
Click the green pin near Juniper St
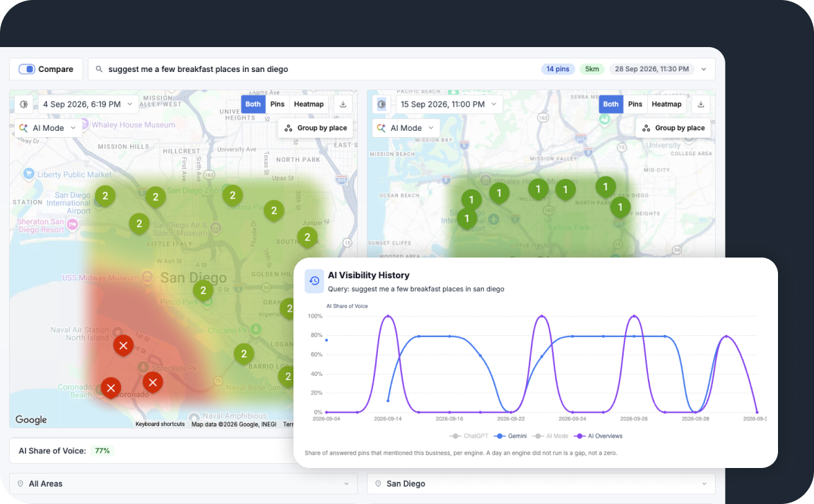pos(307,237)
